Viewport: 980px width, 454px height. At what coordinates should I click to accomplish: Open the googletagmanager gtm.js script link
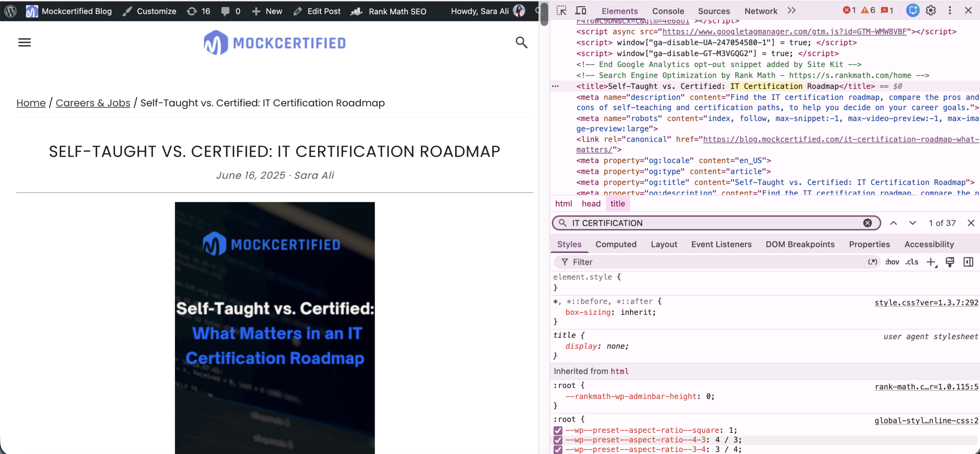[x=784, y=32]
